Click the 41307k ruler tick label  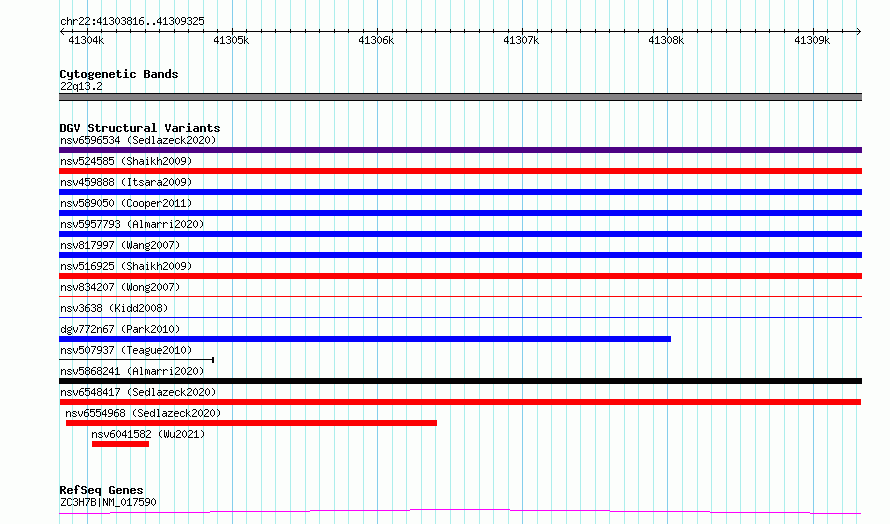tap(521, 40)
